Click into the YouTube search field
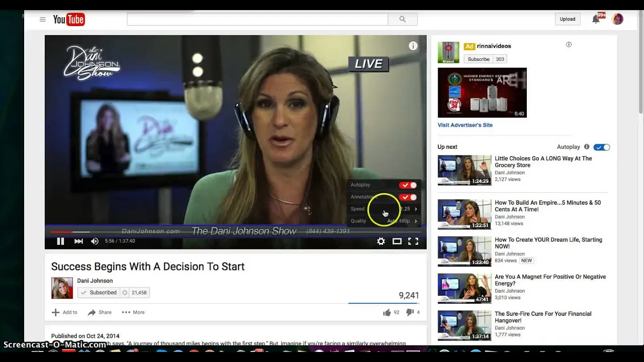This screenshot has height=362, width=644. click(258, 19)
